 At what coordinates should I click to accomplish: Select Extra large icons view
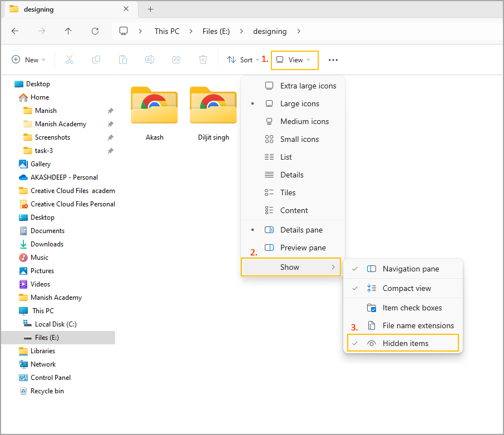tap(308, 86)
